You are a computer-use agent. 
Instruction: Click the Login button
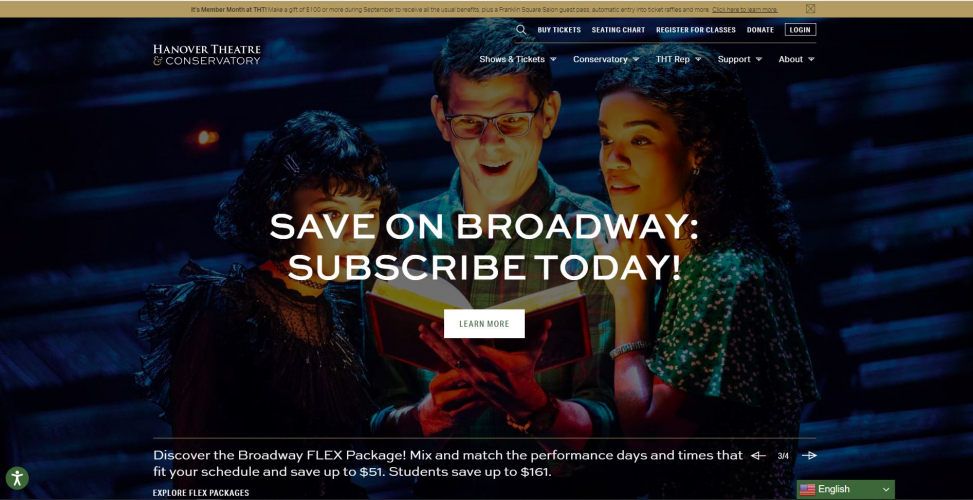(800, 30)
